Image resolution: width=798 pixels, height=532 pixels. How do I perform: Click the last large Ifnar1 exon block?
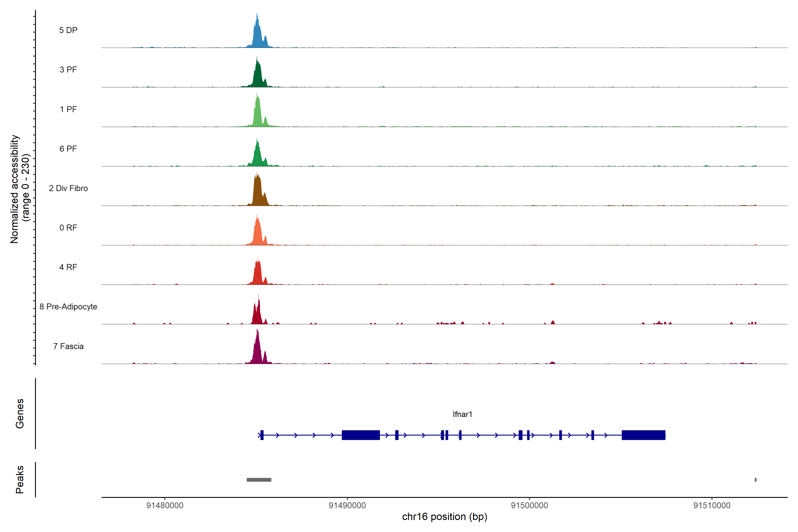pos(643,435)
